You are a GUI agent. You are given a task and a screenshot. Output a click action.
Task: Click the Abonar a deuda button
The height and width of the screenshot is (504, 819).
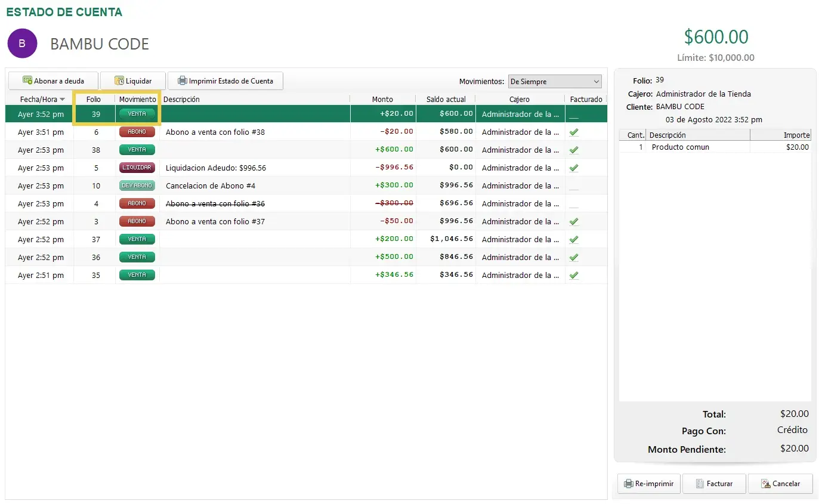(x=53, y=81)
